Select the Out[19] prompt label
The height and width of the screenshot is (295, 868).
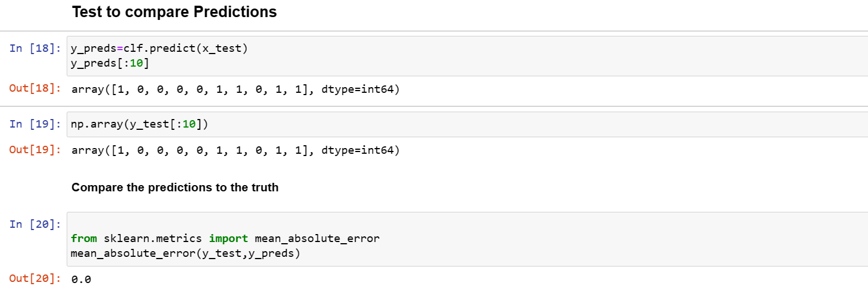[x=35, y=150]
